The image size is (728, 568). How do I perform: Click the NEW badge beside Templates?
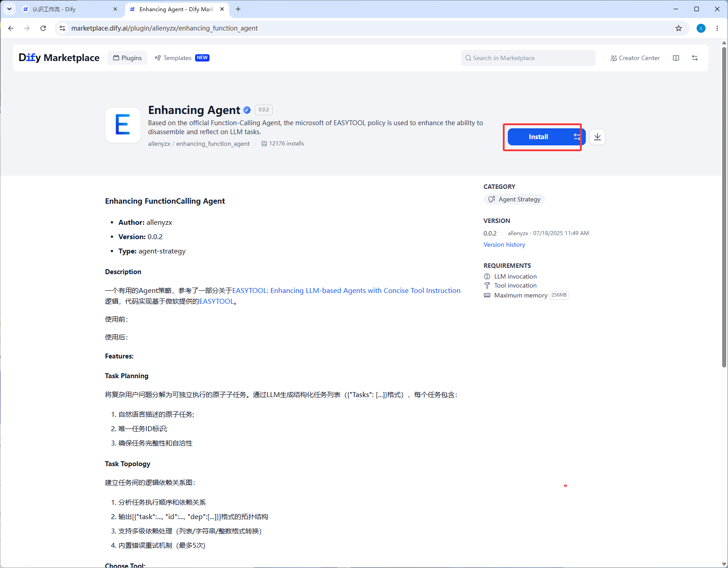tap(202, 58)
